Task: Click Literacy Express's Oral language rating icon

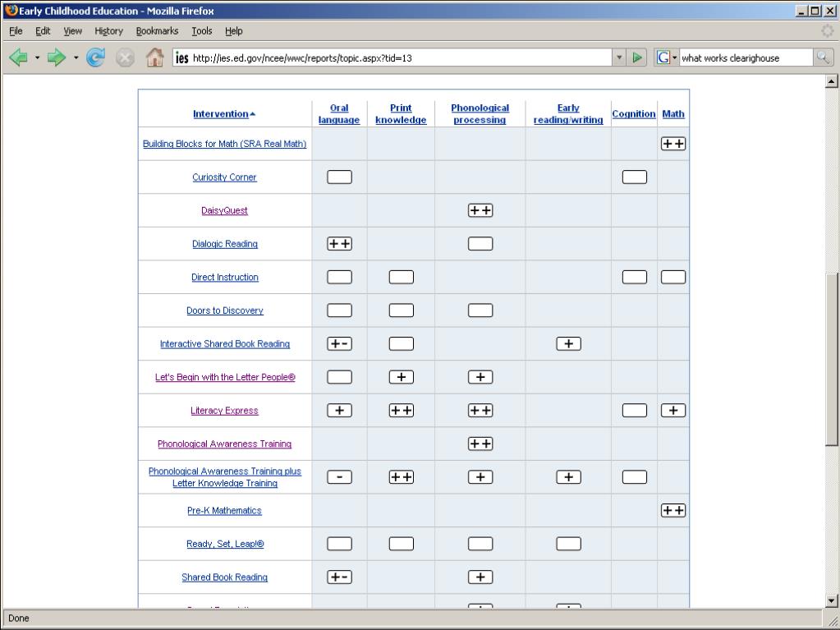Action: point(339,411)
